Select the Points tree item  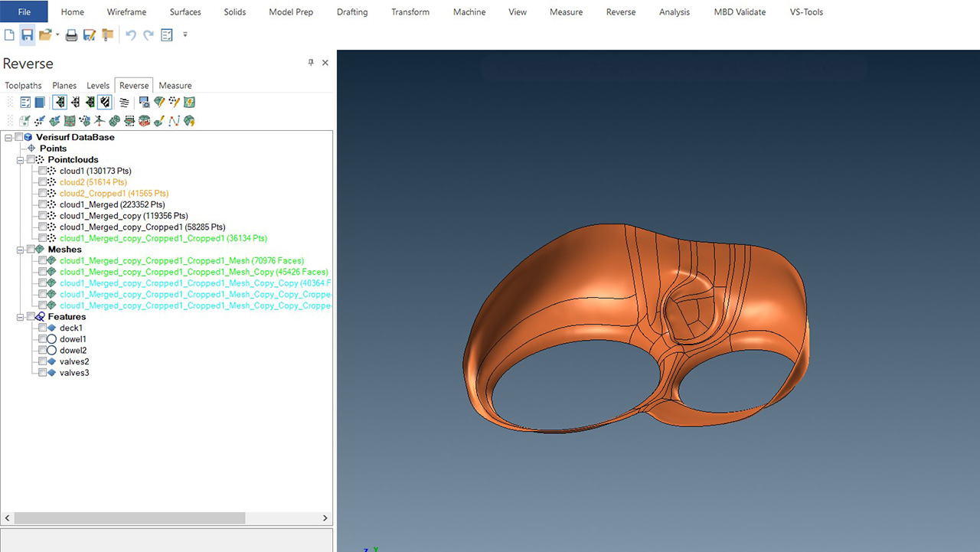(x=54, y=149)
